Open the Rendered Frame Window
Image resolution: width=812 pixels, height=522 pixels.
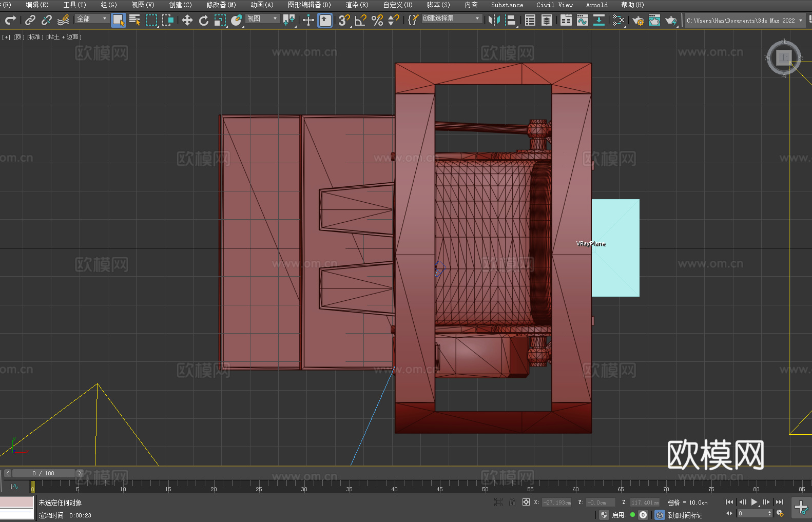[654, 20]
